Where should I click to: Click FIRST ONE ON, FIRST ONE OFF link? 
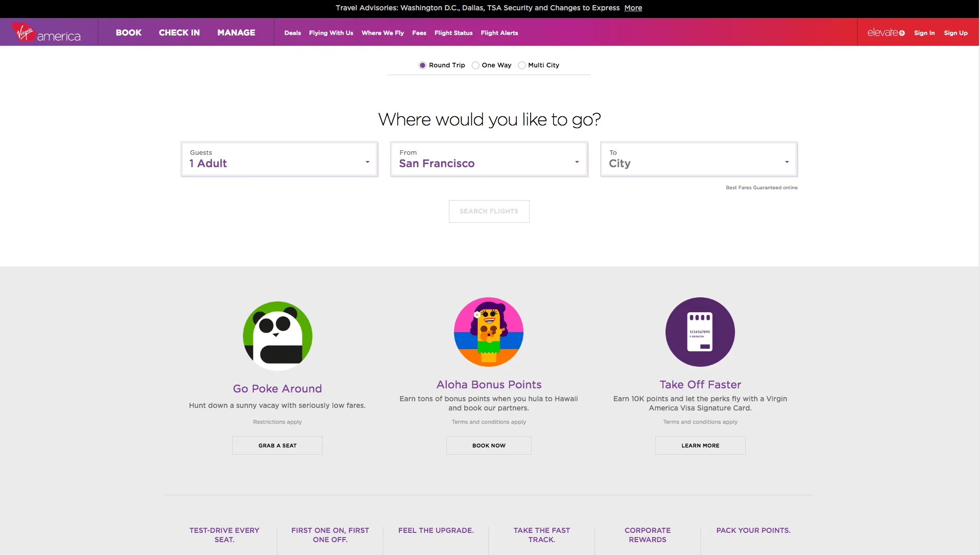coord(330,535)
